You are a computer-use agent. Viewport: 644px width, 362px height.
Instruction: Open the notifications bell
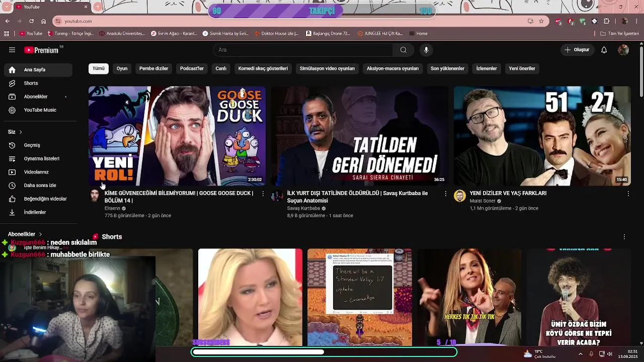coord(604,50)
